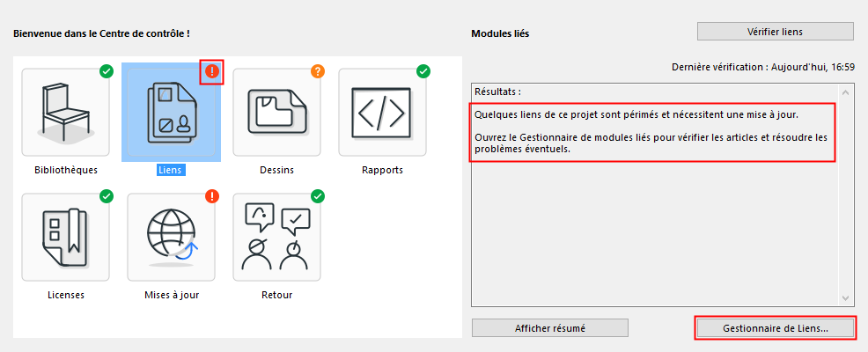Viewport: 868px width, 352px height.
Task: Click green check badge on Retour
Action: tap(318, 195)
